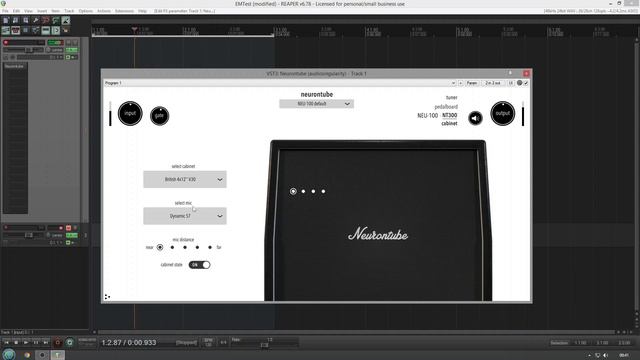Open Project settings via wrench icon
Screen dimensions: 640x360
36,20
